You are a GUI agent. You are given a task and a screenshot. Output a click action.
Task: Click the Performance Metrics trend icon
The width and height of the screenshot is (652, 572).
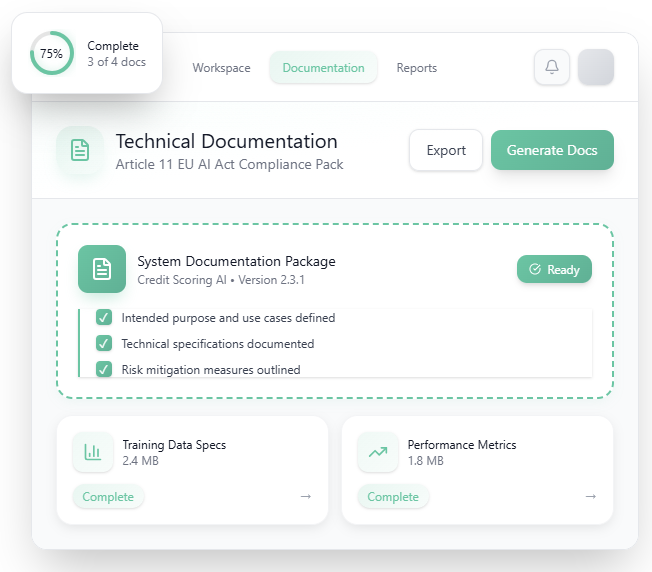coord(378,452)
